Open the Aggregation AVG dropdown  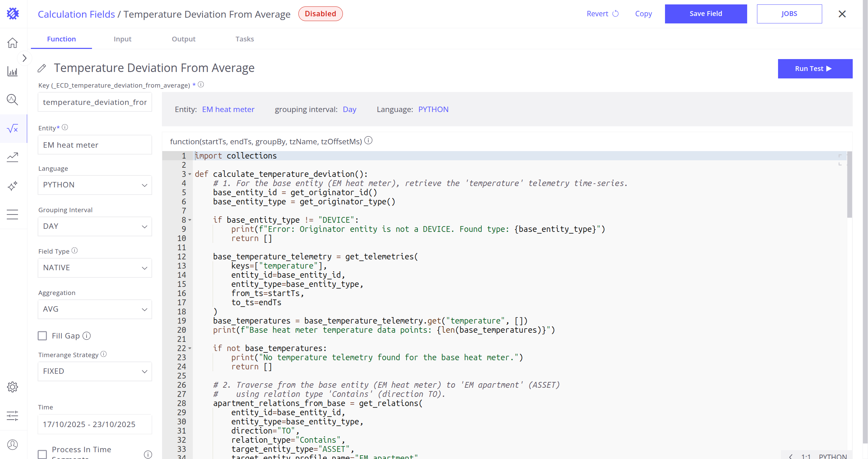(x=95, y=309)
